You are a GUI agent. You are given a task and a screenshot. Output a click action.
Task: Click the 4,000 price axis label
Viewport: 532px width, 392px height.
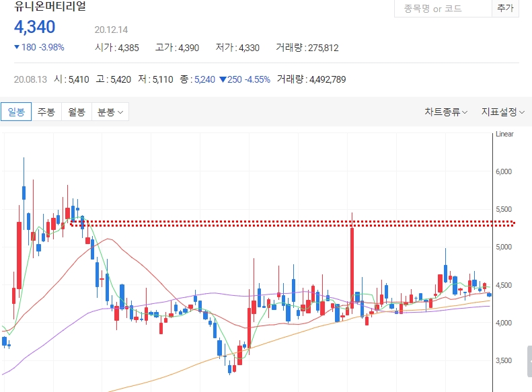coord(504,323)
